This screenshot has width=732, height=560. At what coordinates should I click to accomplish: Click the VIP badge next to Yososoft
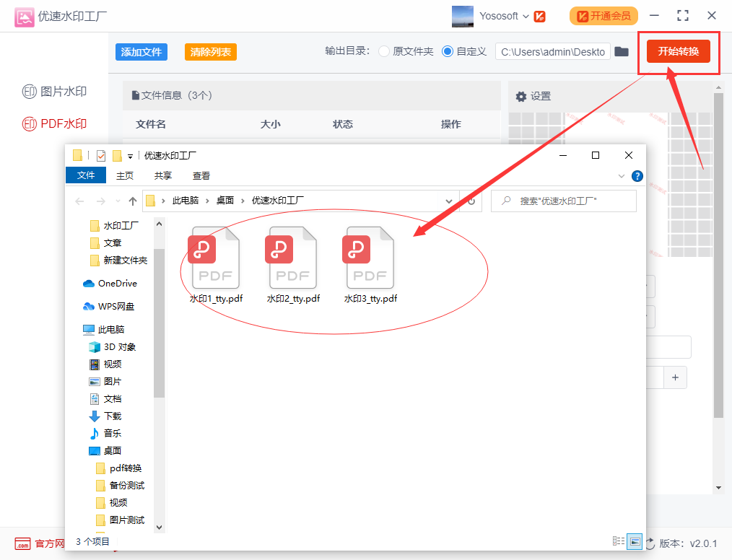point(540,17)
